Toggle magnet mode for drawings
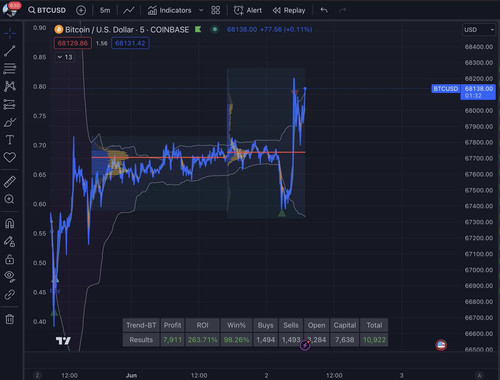The width and height of the screenshot is (500, 380). coord(10,223)
